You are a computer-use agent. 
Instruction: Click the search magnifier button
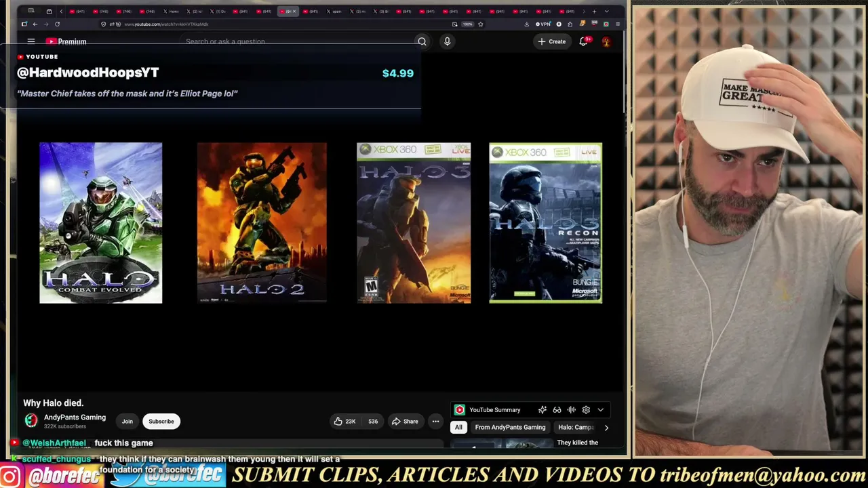pos(422,41)
